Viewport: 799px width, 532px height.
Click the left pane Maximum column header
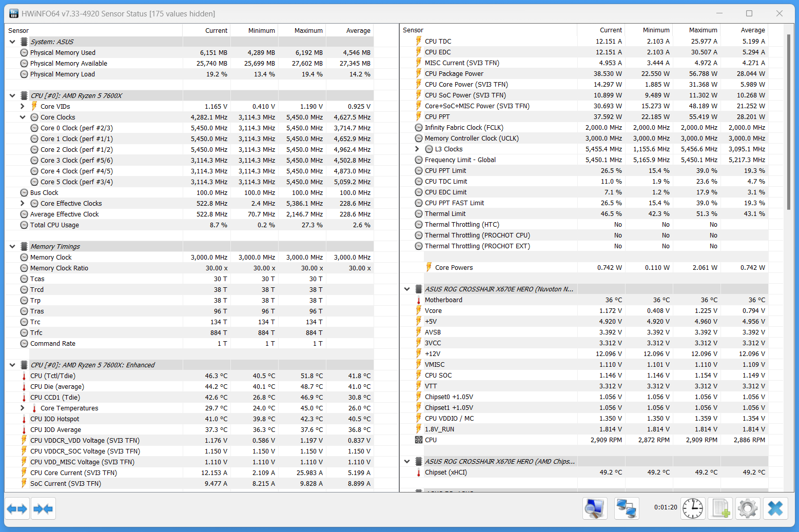click(x=302, y=31)
